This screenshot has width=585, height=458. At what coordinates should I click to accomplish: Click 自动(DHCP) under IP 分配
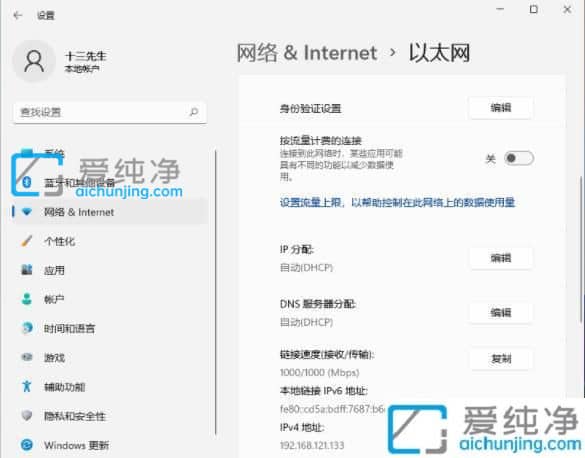pos(306,267)
